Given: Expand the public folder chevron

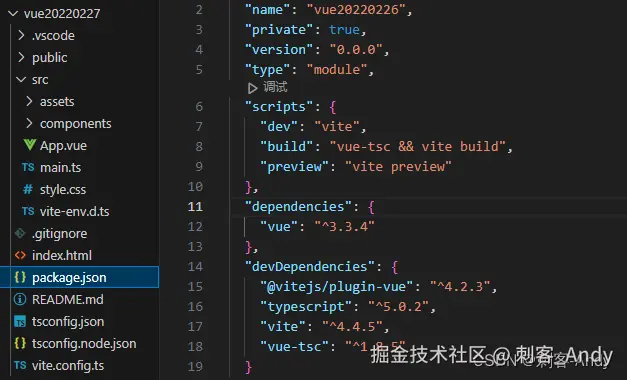Looking at the screenshot, I should point(22,58).
